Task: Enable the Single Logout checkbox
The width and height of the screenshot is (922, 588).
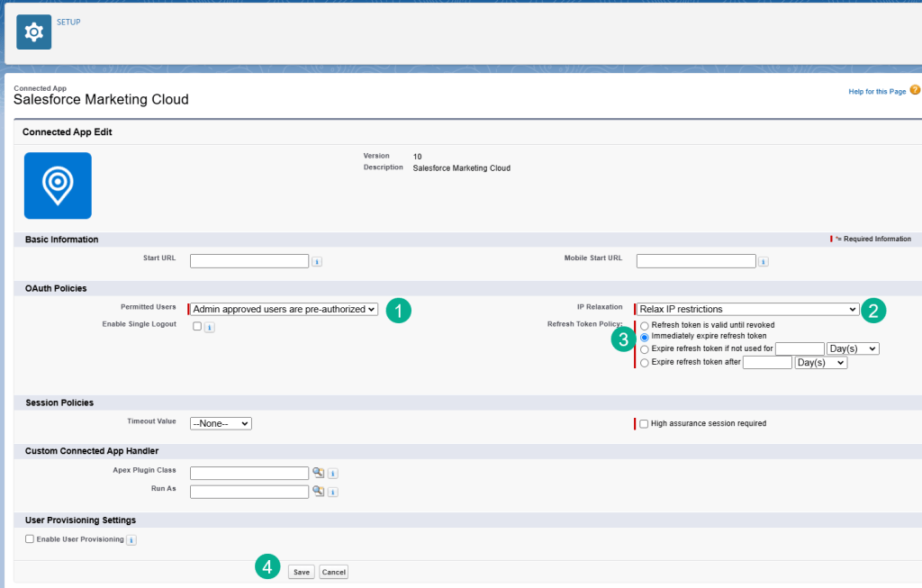Action: [197, 327]
